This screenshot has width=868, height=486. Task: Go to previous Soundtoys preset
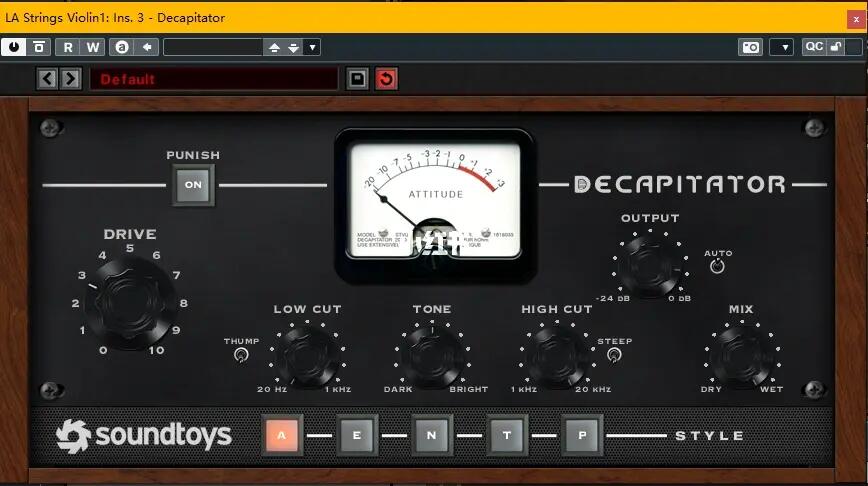(x=47, y=79)
